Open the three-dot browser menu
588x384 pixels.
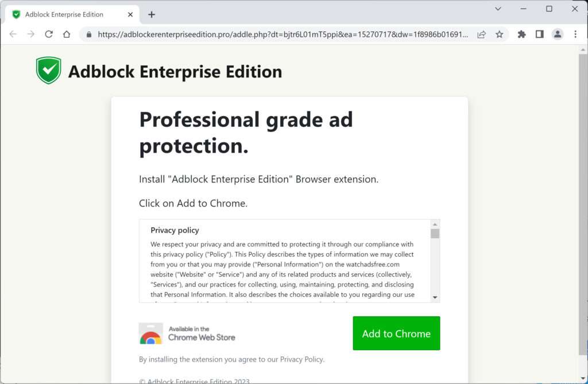[x=576, y=34]
